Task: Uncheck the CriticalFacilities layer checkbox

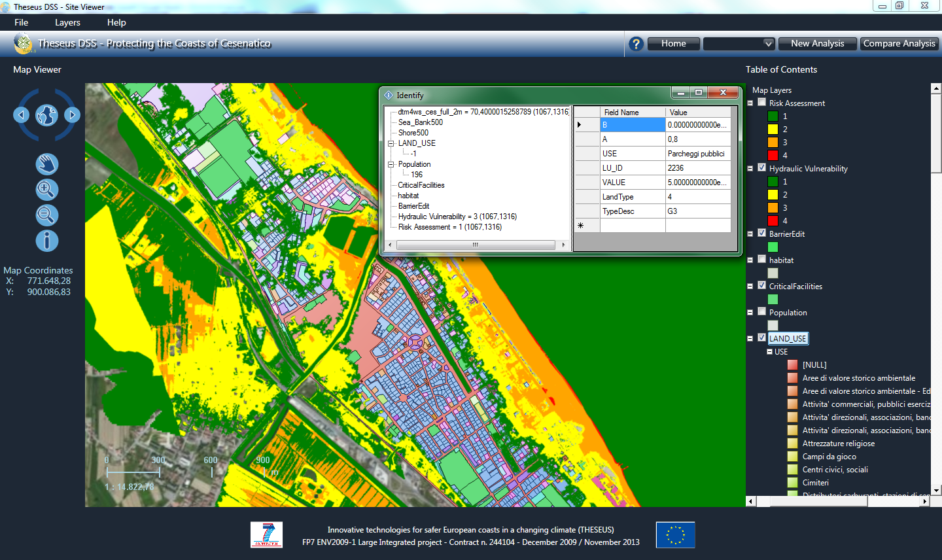Action: pyautogui.click(x=761, y=285)
